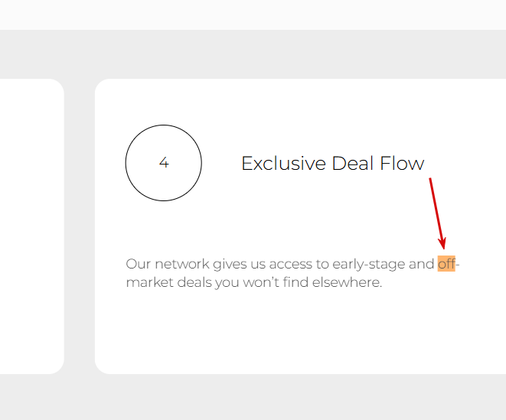This screenshot has width=506, height=420.
Task: Click the word "and" before the highlight
Action: coord(421,264)
